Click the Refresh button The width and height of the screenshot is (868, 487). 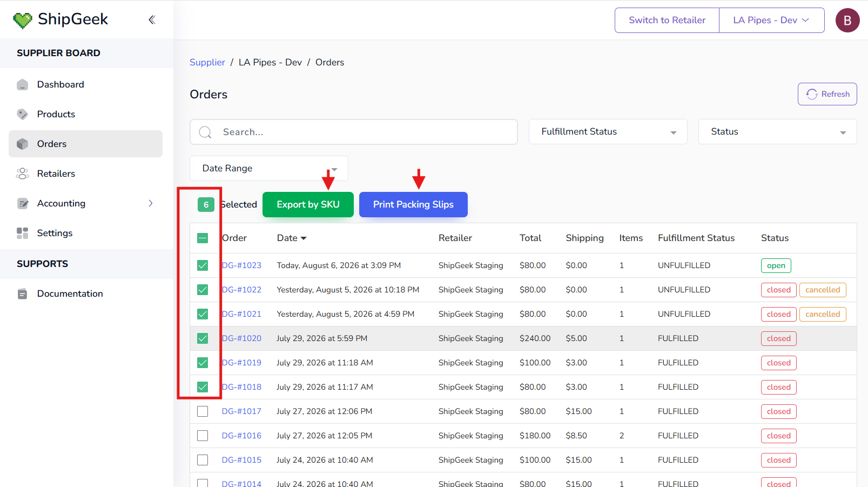pos(827,94)
